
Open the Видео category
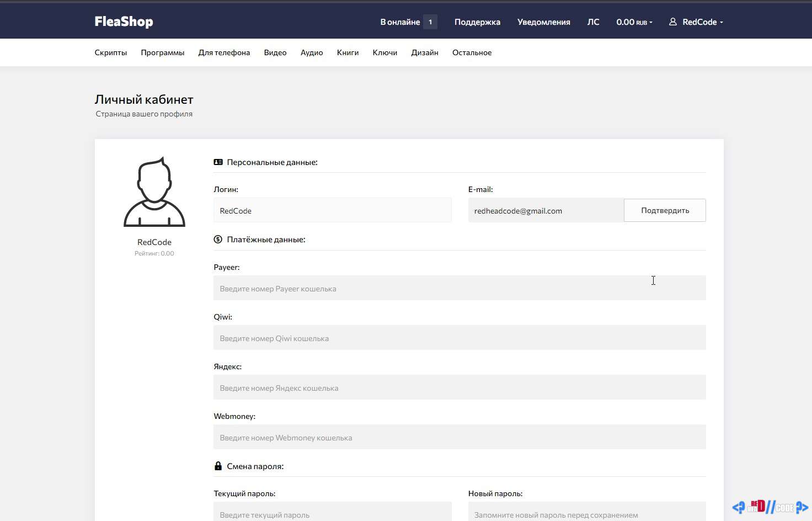[275, 52]
